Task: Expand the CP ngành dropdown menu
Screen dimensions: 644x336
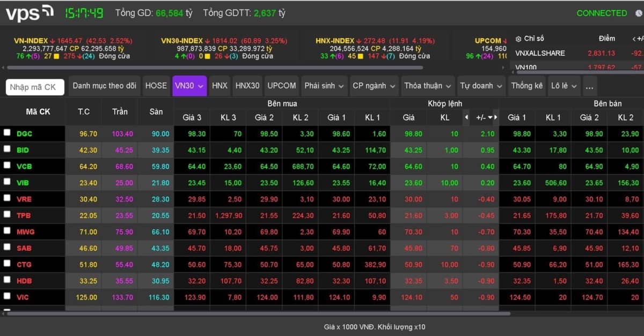Action: [x=374, y=86]
